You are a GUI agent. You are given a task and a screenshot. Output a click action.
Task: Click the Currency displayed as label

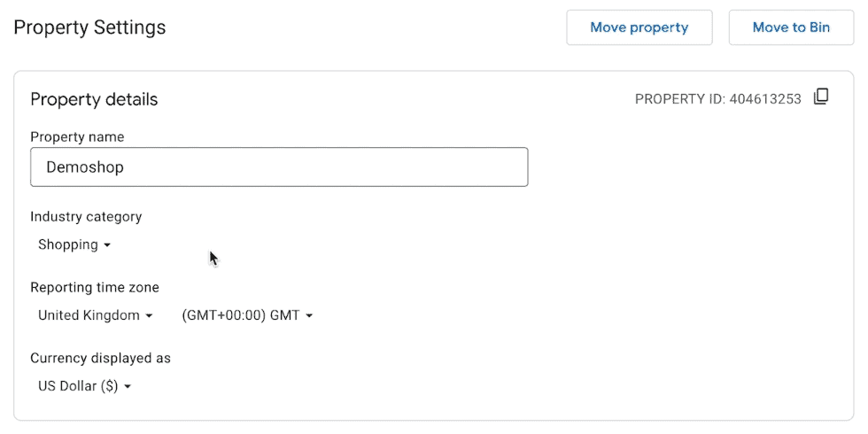click(x=100, y=358)
